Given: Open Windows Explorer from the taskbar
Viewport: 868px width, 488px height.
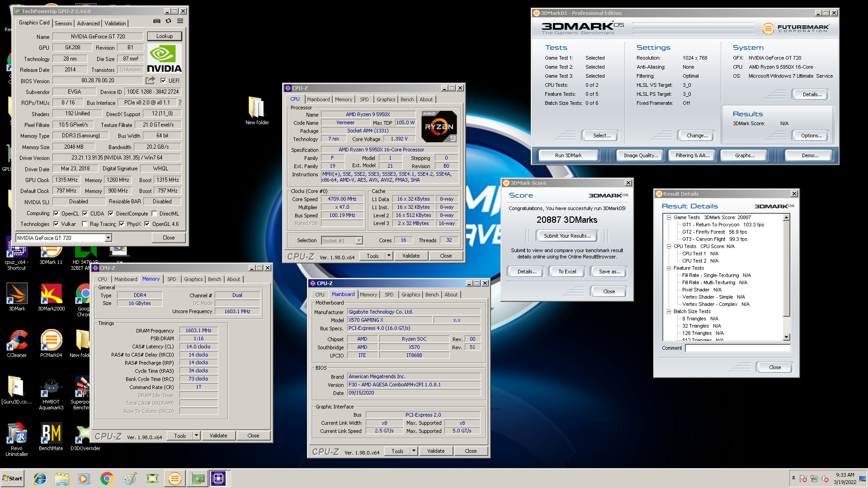Looking at the screenshot, I should coord(62,479).
